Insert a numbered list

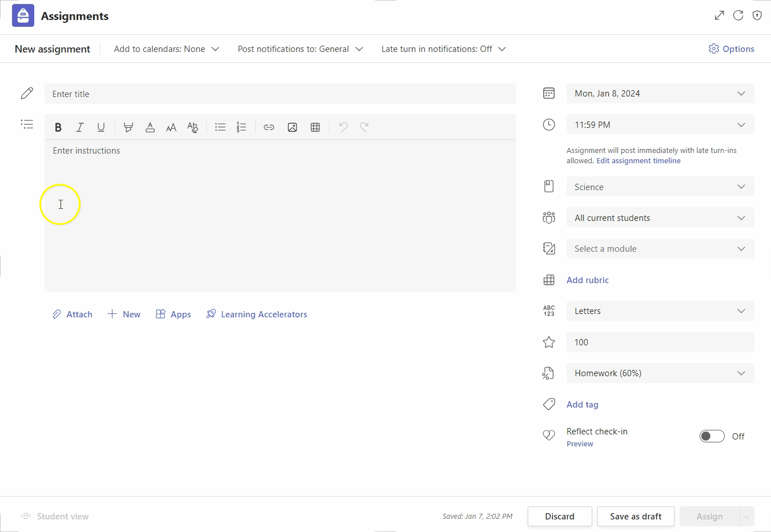click(x=242, y=127)
